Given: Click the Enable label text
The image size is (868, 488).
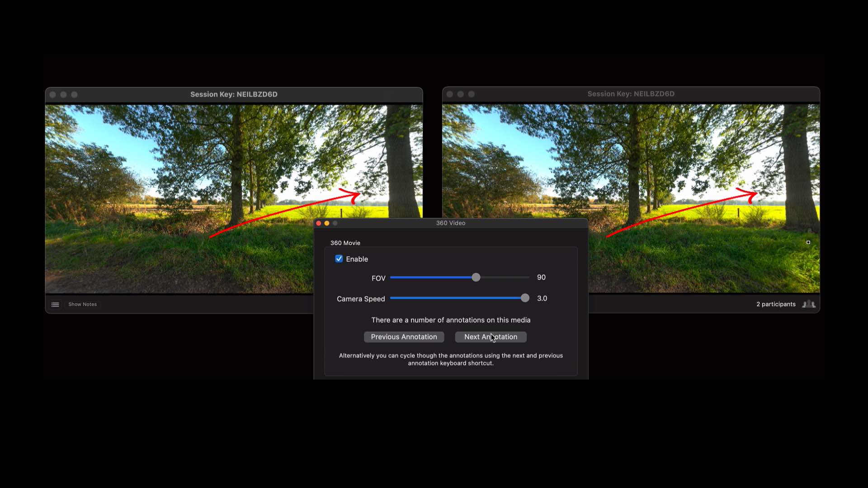Looking at the screenshot, I should coord(357,259).
